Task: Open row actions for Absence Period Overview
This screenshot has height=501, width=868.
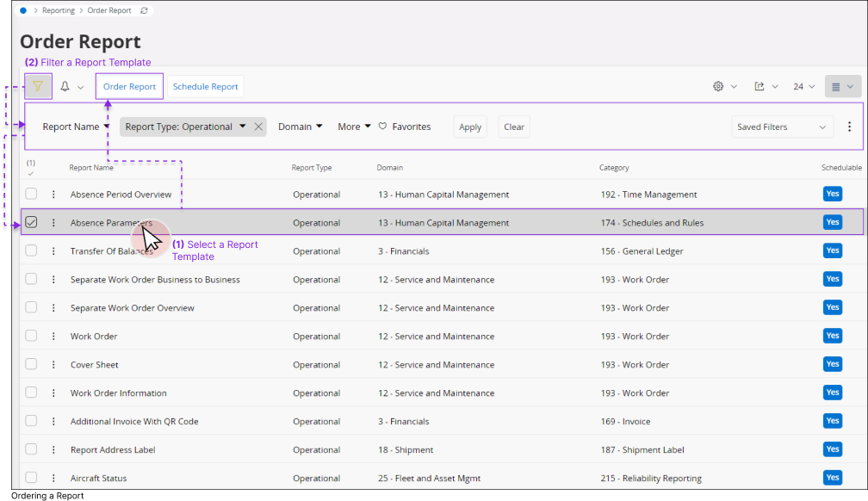Action: pyautogui.click(x=53, y=195)
